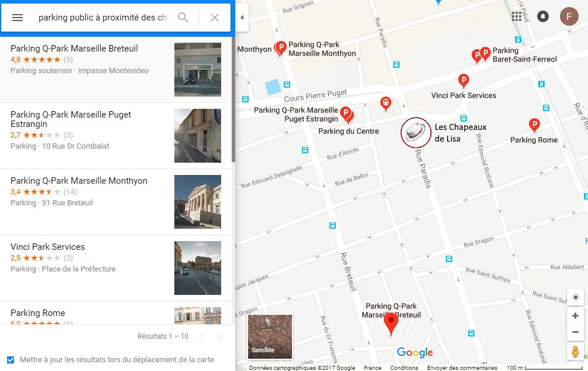The width and height of the screenshot is (588, 371).
Task: Open the notifications bell
Action: (542, 16)
